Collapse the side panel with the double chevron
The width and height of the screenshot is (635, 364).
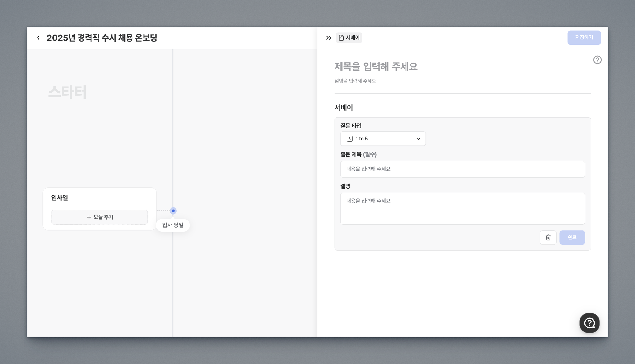tap(329, 38)
